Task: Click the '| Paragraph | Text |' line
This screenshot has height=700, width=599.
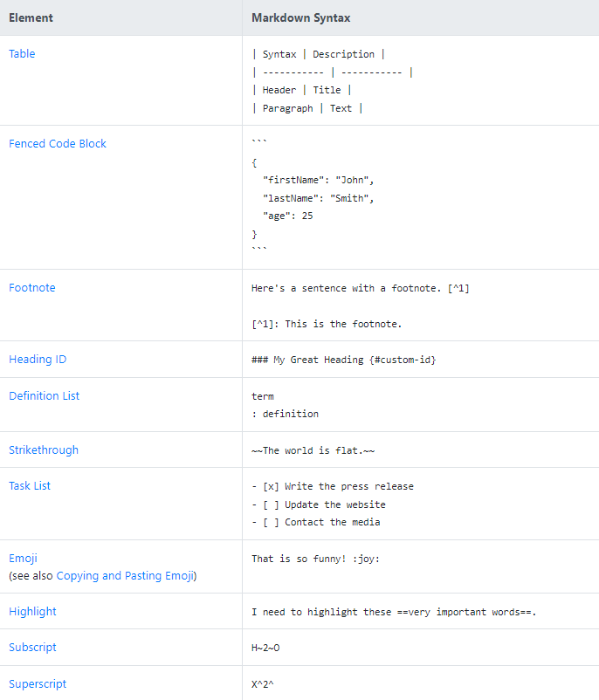Action: 307,108
